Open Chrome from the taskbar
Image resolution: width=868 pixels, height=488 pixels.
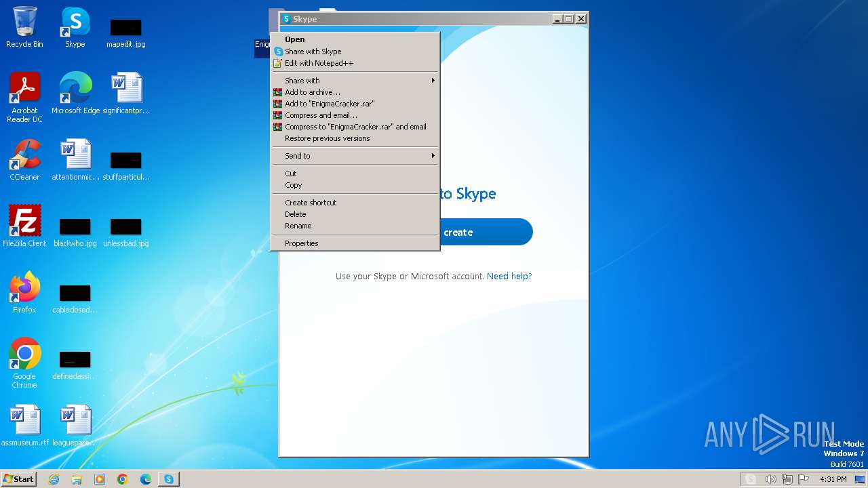[x=123, y=479]
